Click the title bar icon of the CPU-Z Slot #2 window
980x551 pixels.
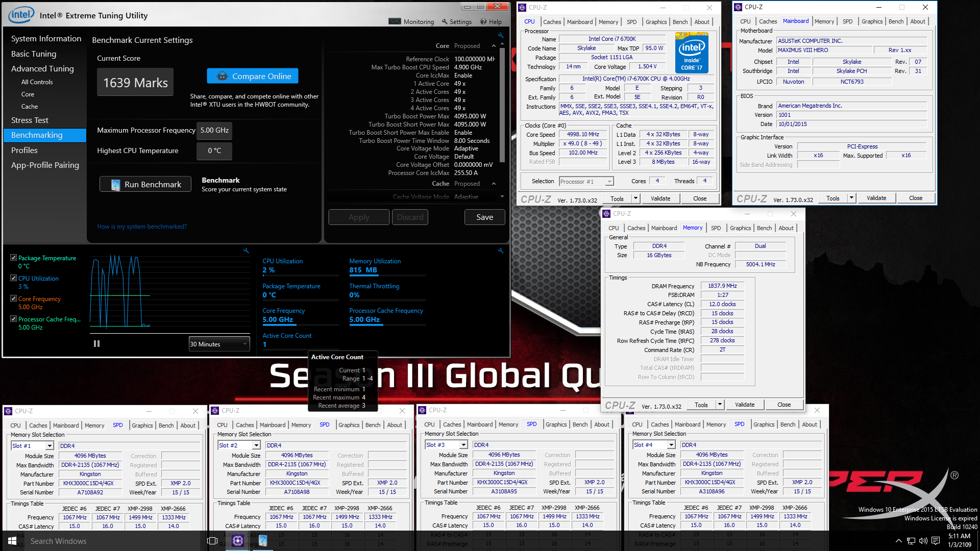(x=215, y=411)
